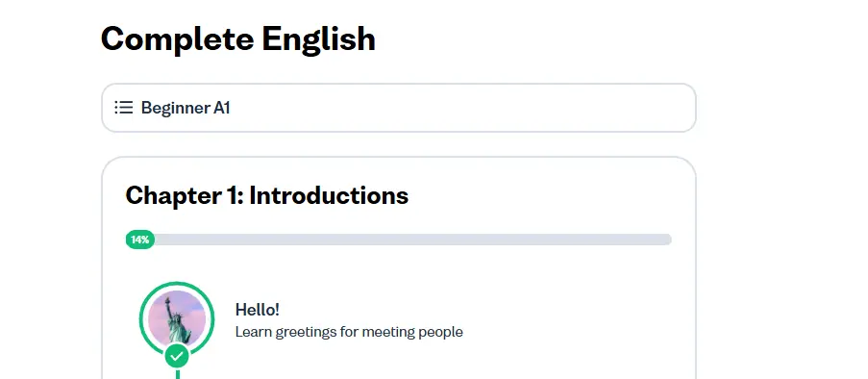
Task: Click the Complete English course title
Action: tap(238, 38)
